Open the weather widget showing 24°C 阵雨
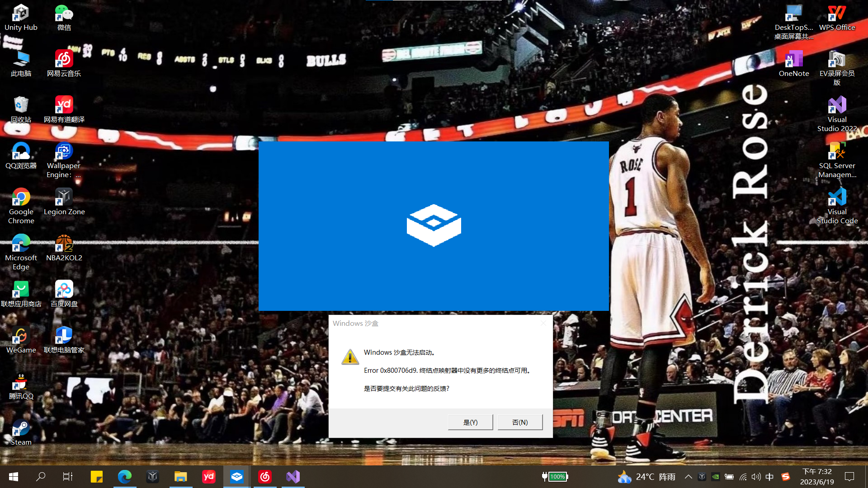 [x=646, y=476]
